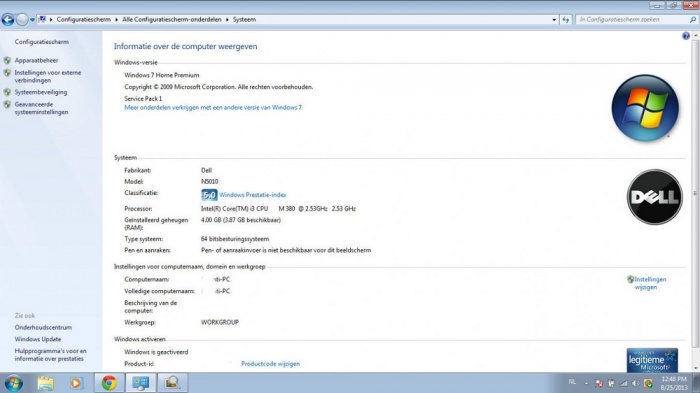Refresh the address bar view

(566, 20)
